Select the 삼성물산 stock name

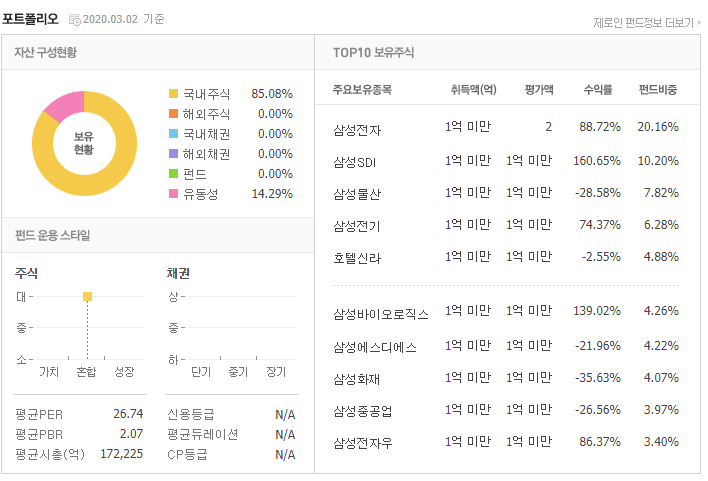(x=357, y=195)
